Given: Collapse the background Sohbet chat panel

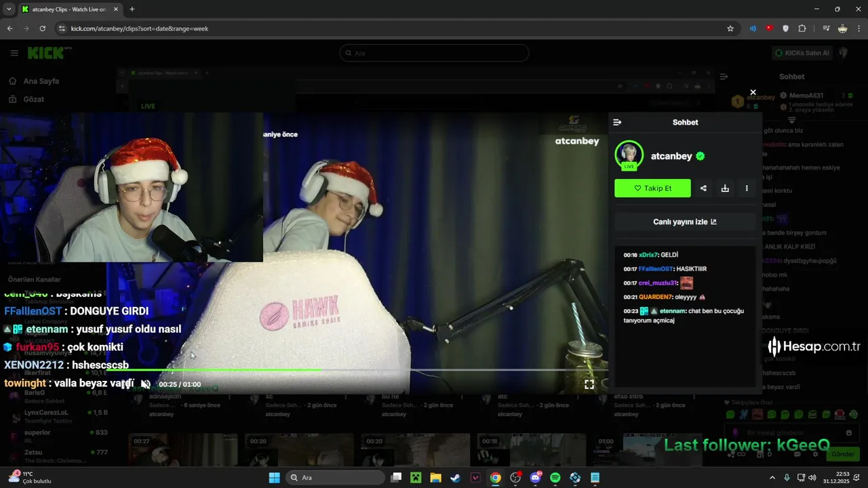Looking at the screenshot, I should (x=724, y=77).
